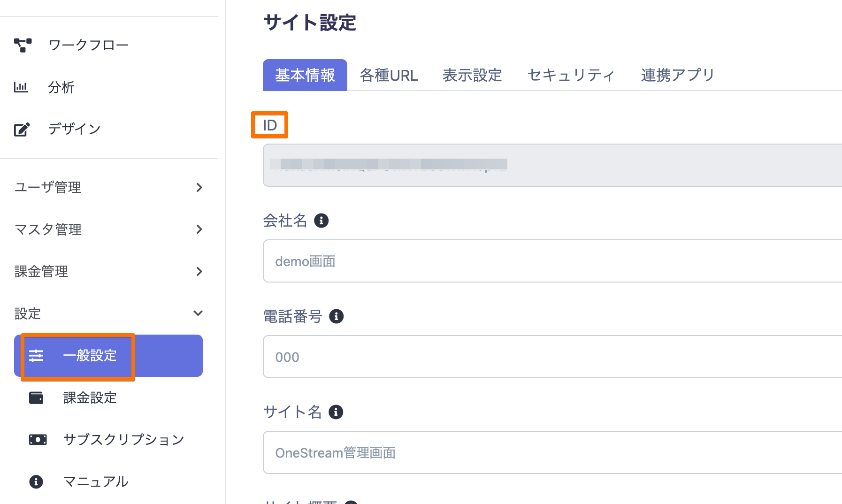Click the design pencil edit icon
Image resolution: width=842 pixels, height=504 pixels.
(22, 129)
